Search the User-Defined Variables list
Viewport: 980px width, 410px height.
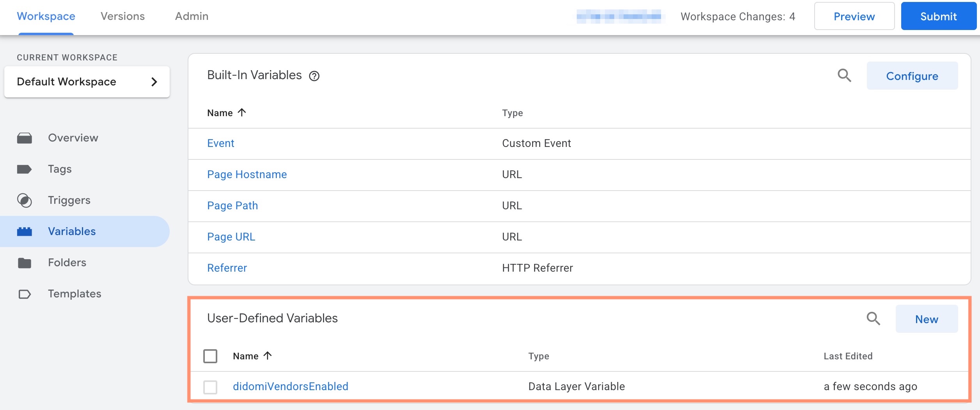[873, 318]
